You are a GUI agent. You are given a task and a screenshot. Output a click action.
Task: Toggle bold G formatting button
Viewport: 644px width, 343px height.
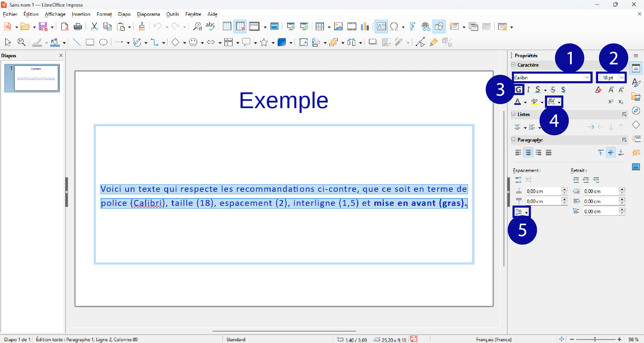(518, 90)
